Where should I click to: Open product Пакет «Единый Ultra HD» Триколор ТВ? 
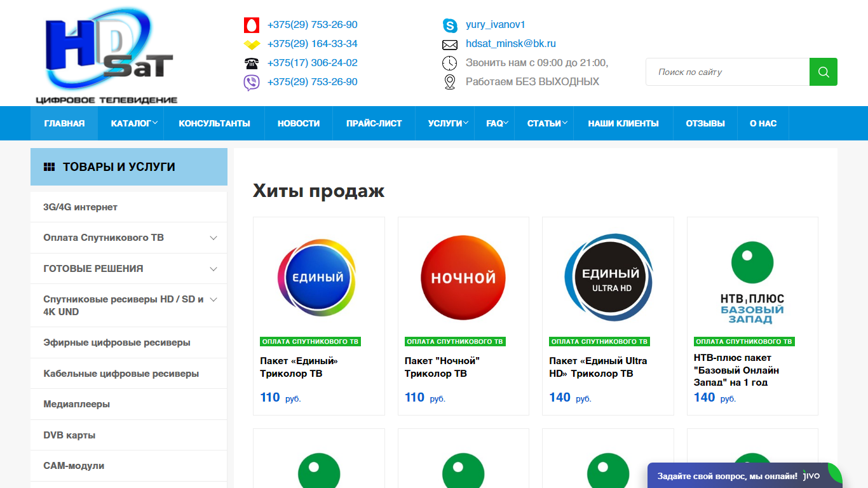[x=598, y=367]
